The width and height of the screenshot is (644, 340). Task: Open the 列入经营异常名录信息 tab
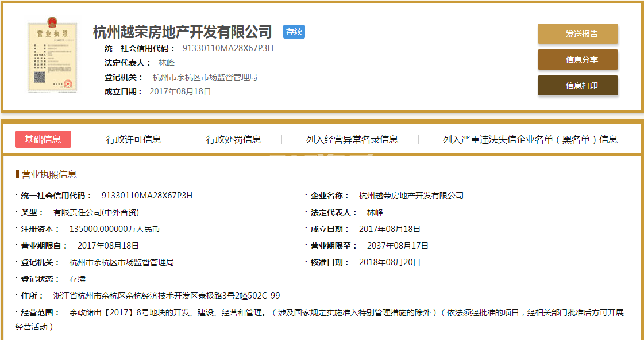(x=352, y=139)
